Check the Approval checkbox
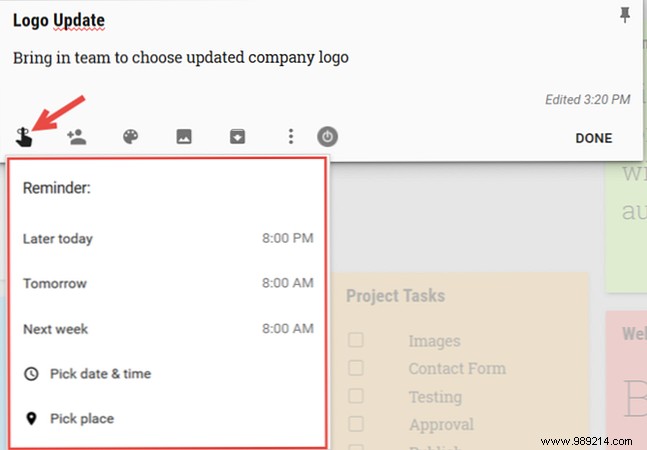This screenshot has width=647, height=450. click(x=356, y=424)
